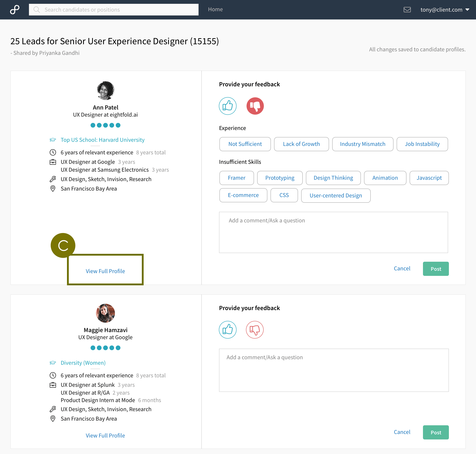Screen dimensions: 476x454
Task: Click graduation cap icon beside Harvard University
Action: click(53, 140)
